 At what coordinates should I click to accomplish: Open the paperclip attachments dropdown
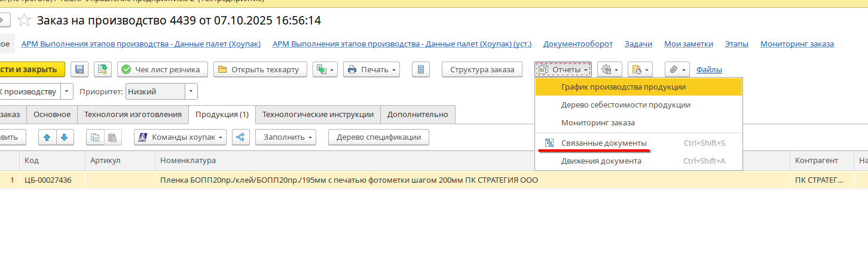677,69
